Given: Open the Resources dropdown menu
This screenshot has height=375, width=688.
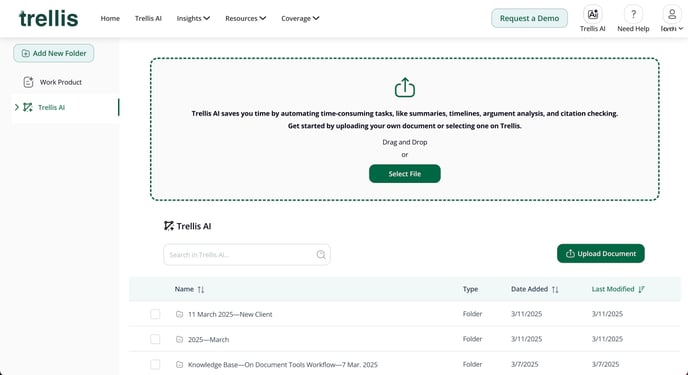Looking at the screenshot, I should [x=246, y=18].
